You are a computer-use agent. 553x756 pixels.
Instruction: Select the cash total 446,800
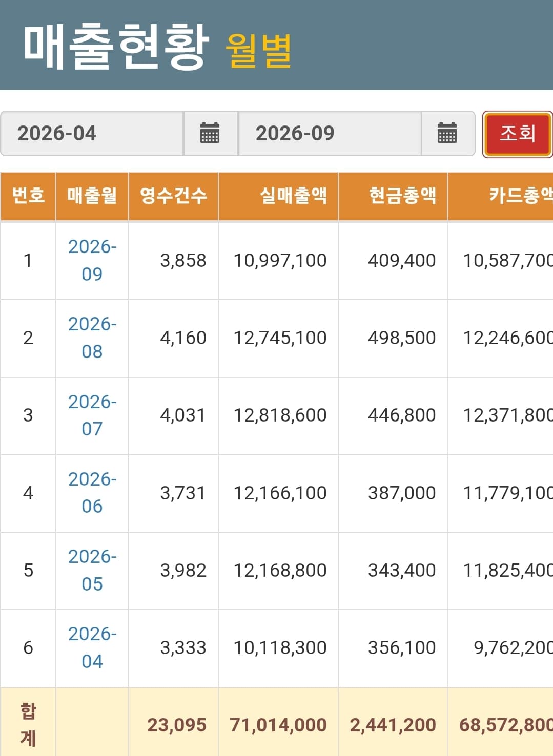point(402,415)
